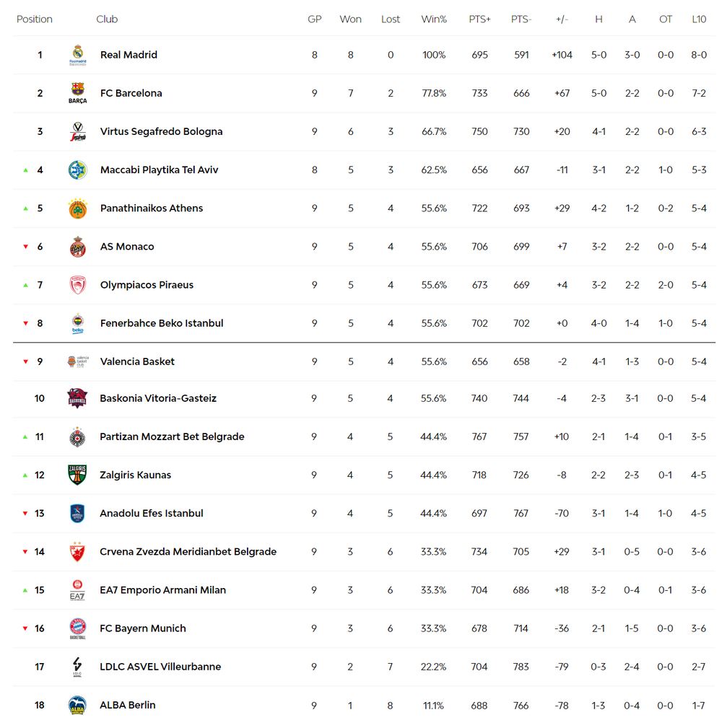Click the Zalgiris Kaunas green shield logo

(x=77, y=475)
